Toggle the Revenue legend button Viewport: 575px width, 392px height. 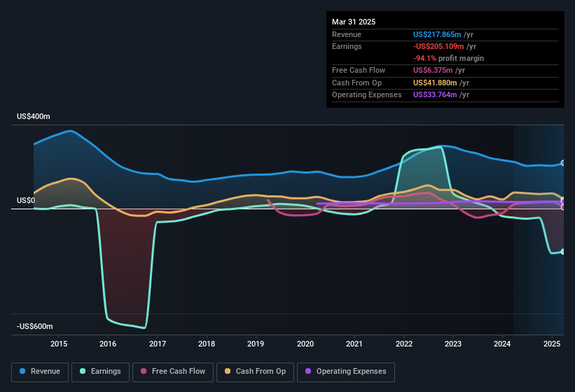(x=40, y=372)
